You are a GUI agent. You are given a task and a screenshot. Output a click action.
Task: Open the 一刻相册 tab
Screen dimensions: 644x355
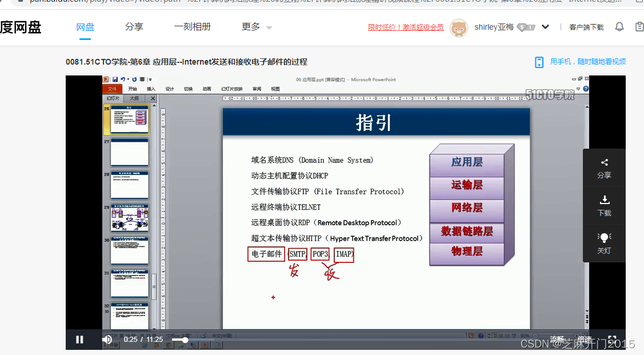tap(192, 27)
